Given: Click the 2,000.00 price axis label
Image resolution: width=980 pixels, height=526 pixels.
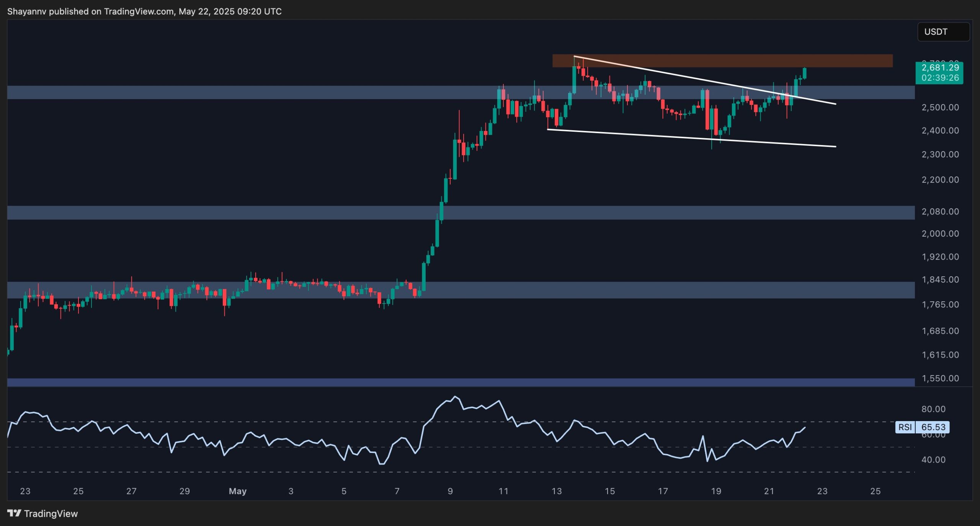Looking at the screenshot, I should [940, 234].
